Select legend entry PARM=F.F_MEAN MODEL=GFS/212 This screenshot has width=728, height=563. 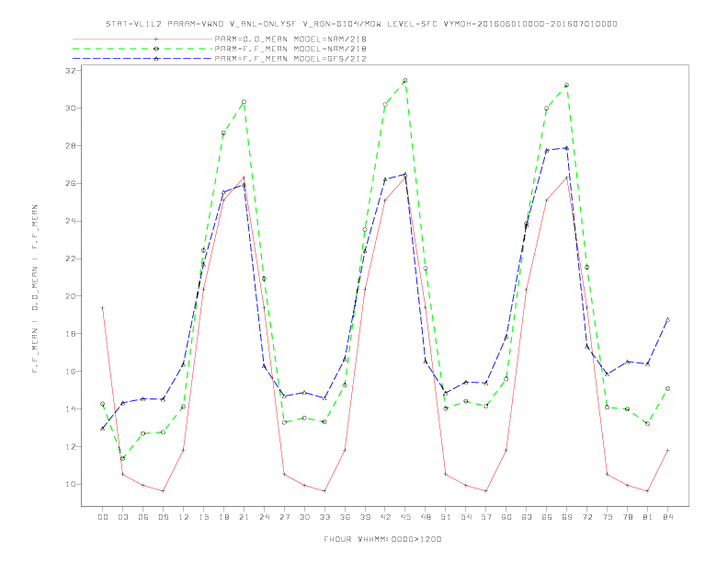tap(290, 59)
